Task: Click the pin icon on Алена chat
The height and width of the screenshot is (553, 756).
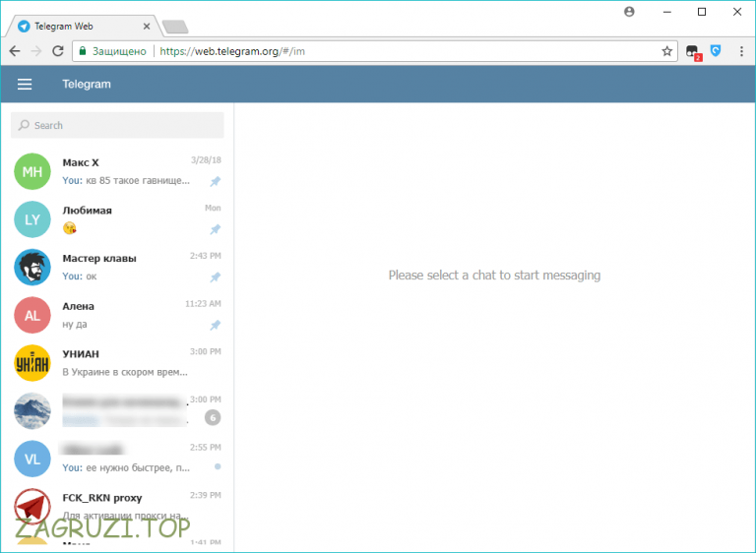Action: [215, 325]
